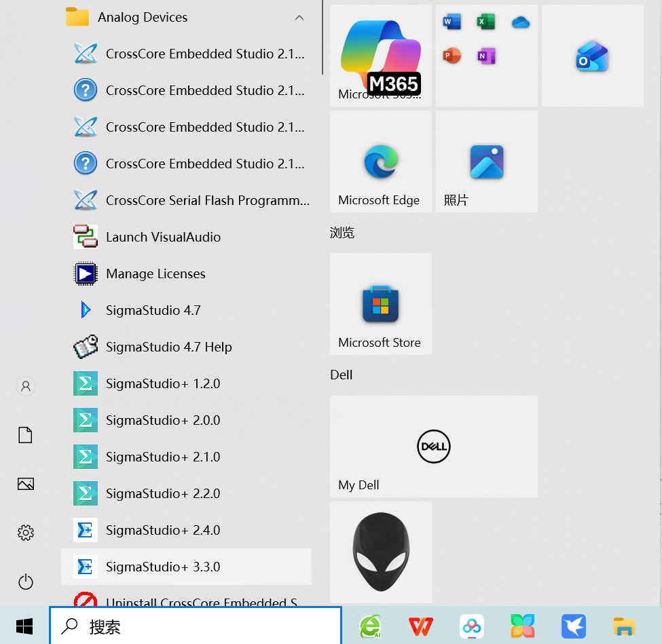Click the second CrossCore help question-mark icon
Viewport: 662px width, 644px height.
(86, 164)
